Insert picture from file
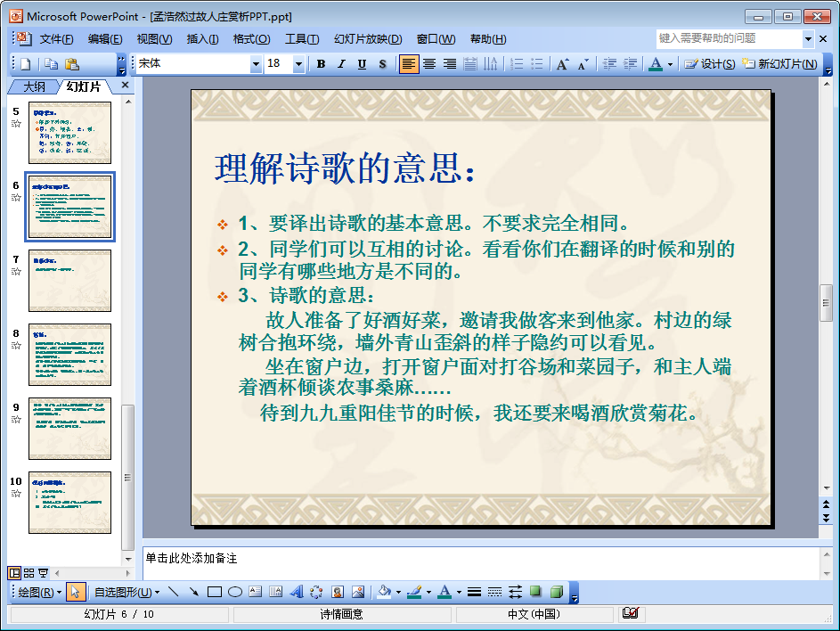Image resolution: width=840 pixels, height=631 pixels. (358, 592)
